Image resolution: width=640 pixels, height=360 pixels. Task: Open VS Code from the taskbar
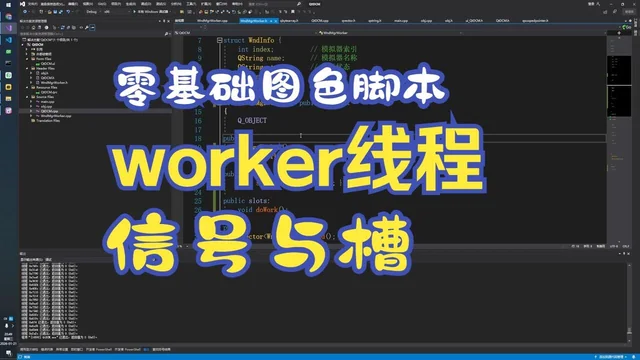tap(9, 40)
